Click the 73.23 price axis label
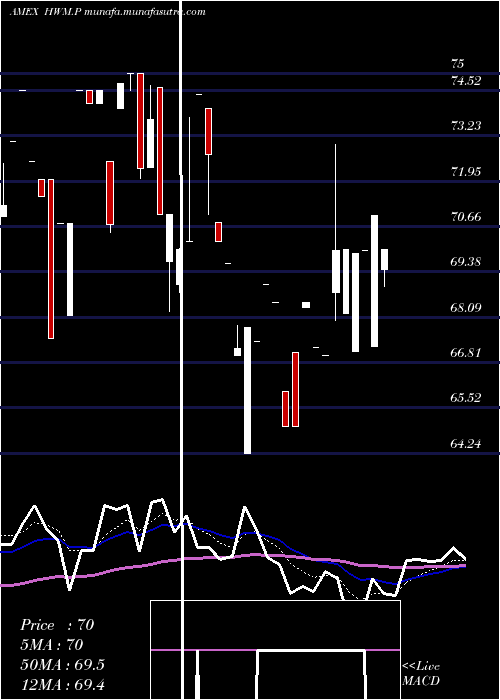 point(466,126)
